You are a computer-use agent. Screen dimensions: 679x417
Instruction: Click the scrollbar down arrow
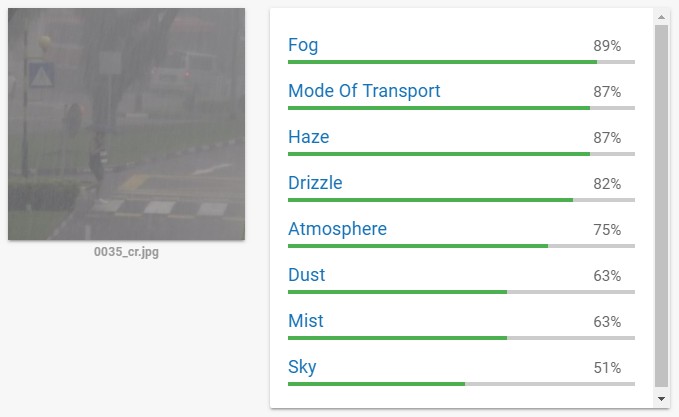click(661, 398)
